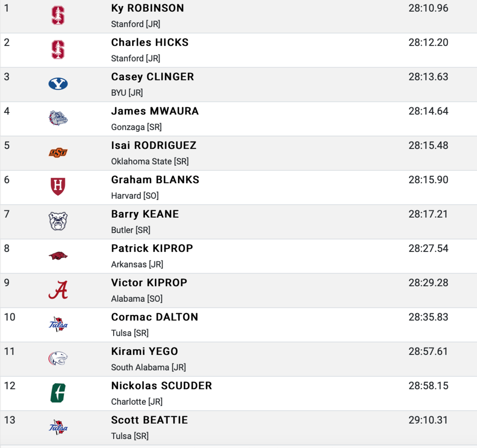Screen dimensions: 477x448
Task: Select Graham BLANKS name link
Action: point(155,180)
